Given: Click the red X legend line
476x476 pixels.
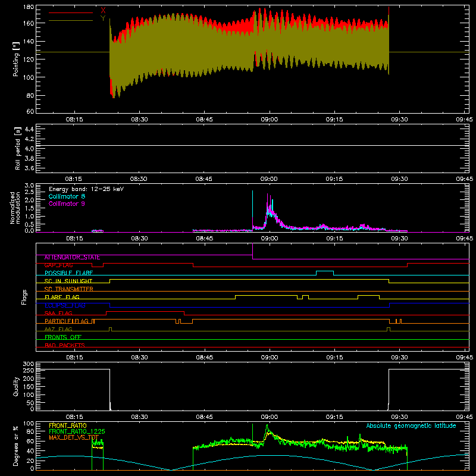Looking at the screenshot, I should pyautogui.click(x=70, y=12).
